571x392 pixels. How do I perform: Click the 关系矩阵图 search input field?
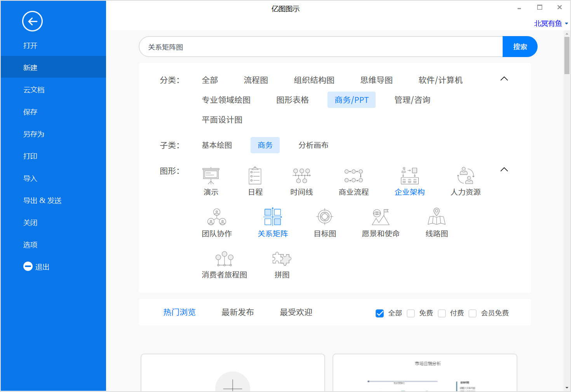[x=320, y=47]
